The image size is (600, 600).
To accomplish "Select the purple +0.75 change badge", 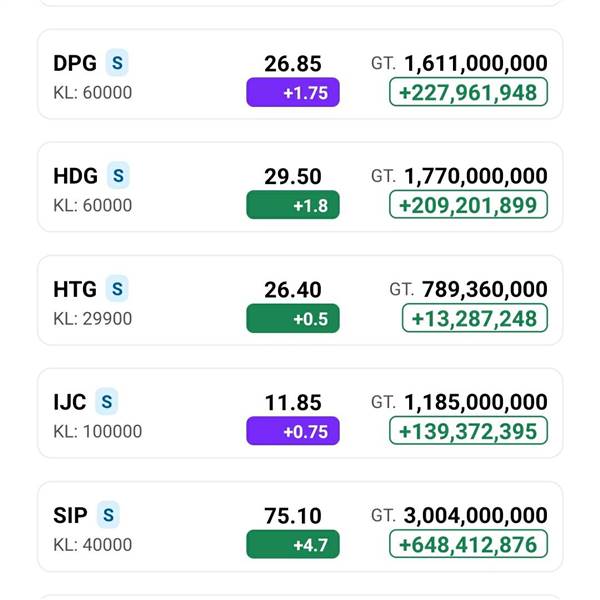I will [x=293, y=431].
